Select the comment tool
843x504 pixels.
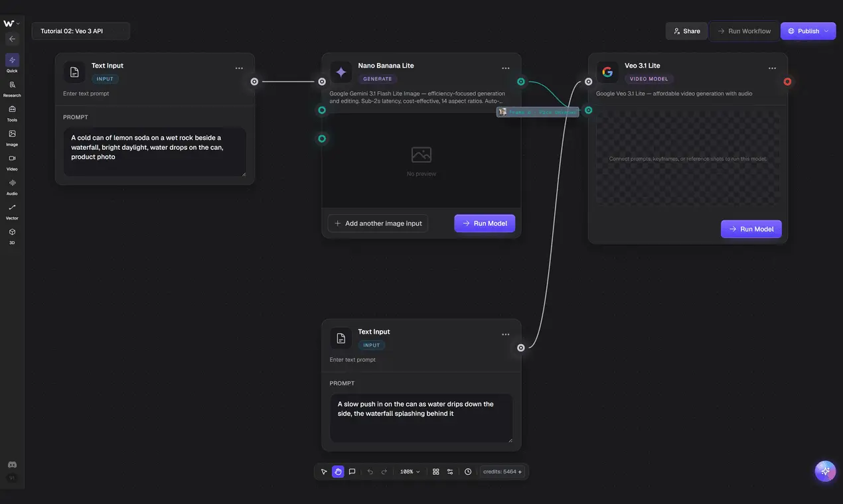(352, 472)
